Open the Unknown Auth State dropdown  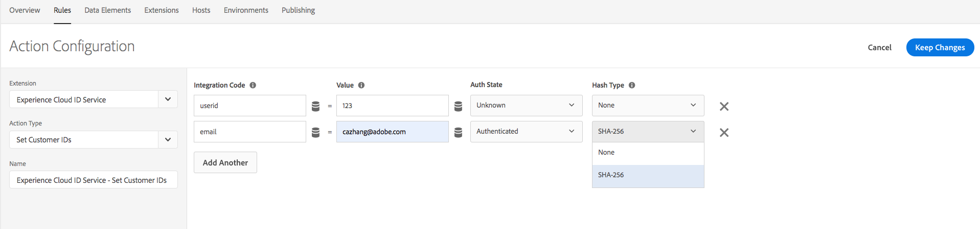(x=526, y=105)
